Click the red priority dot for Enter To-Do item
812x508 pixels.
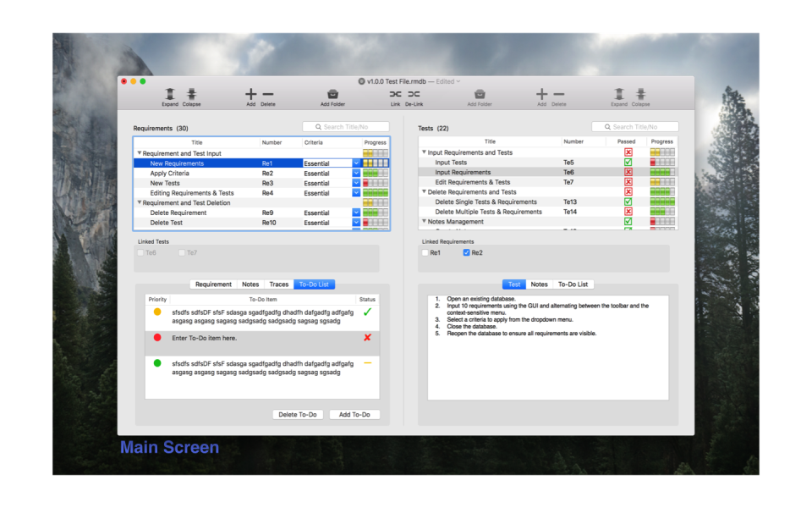(x=156, y=337)
